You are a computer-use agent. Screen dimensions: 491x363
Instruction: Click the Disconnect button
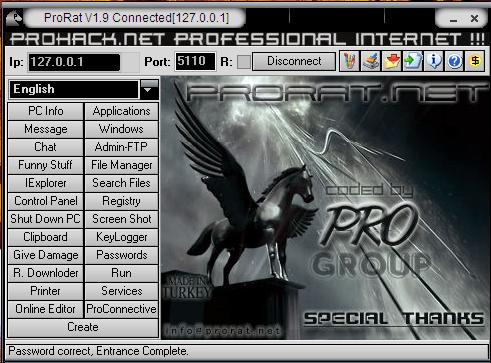(x=294, y=61)
